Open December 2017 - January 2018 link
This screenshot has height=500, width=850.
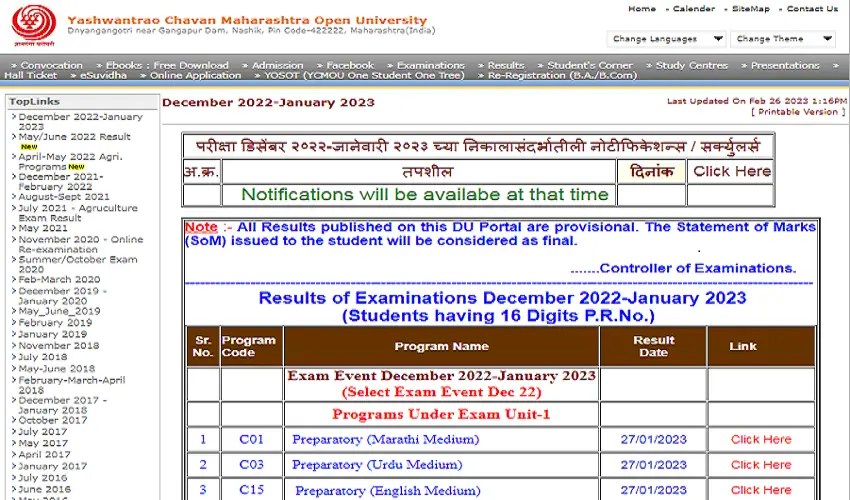coord(62,405)
